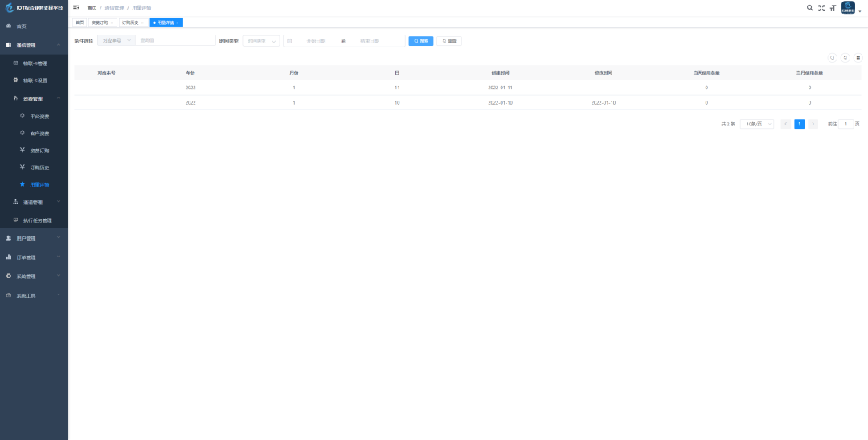Screen dimensions: 868x440
Task: Focus the 查询值 query input field
Action: (175, 40)
